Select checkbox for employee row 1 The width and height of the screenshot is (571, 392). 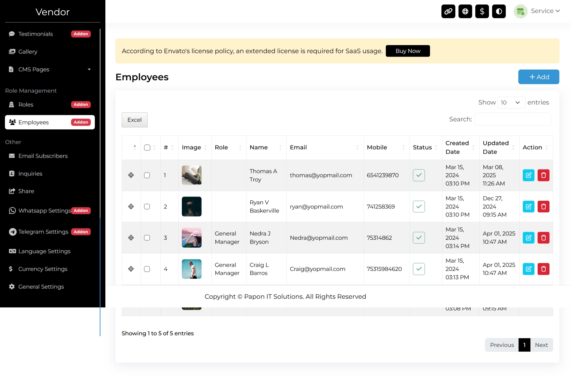(147, 175)
